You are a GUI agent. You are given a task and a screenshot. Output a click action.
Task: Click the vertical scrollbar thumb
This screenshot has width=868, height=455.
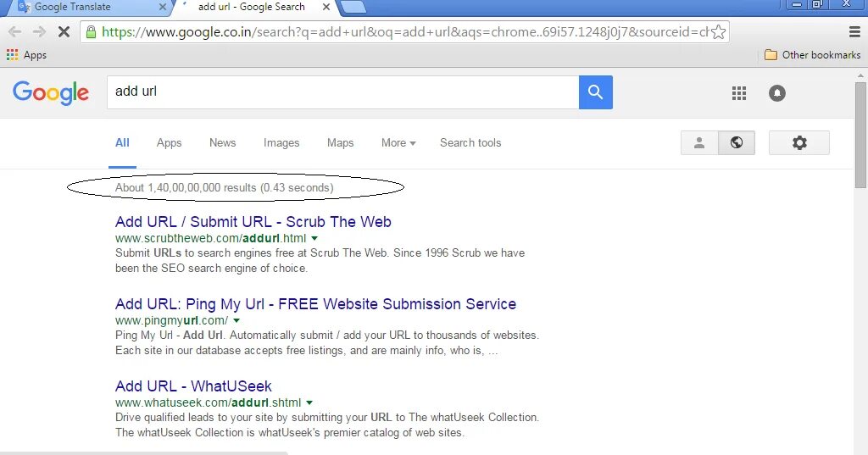click(860, 136)
